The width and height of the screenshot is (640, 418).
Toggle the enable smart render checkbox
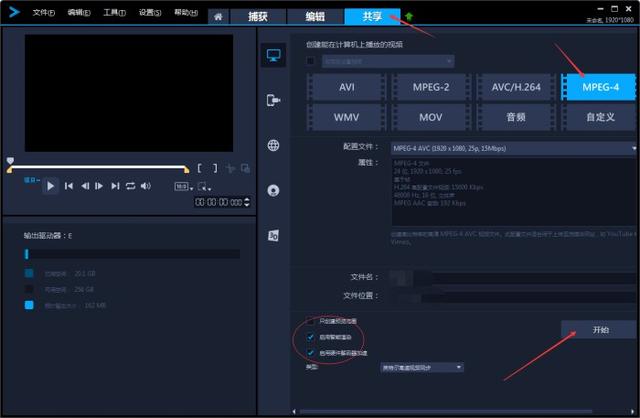311,337
